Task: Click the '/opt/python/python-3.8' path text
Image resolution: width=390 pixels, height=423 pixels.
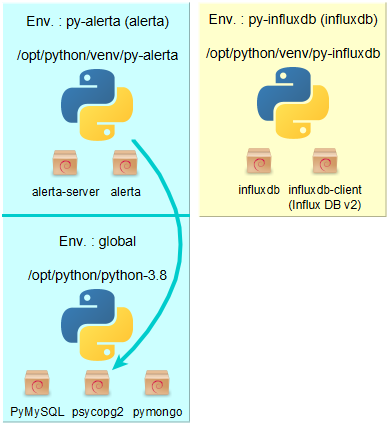Action: coord(97,275)
